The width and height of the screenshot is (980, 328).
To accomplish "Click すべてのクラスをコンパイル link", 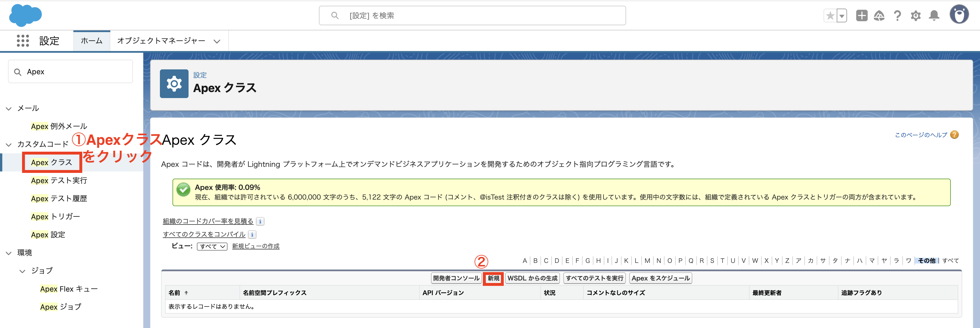I will [204, 235].
